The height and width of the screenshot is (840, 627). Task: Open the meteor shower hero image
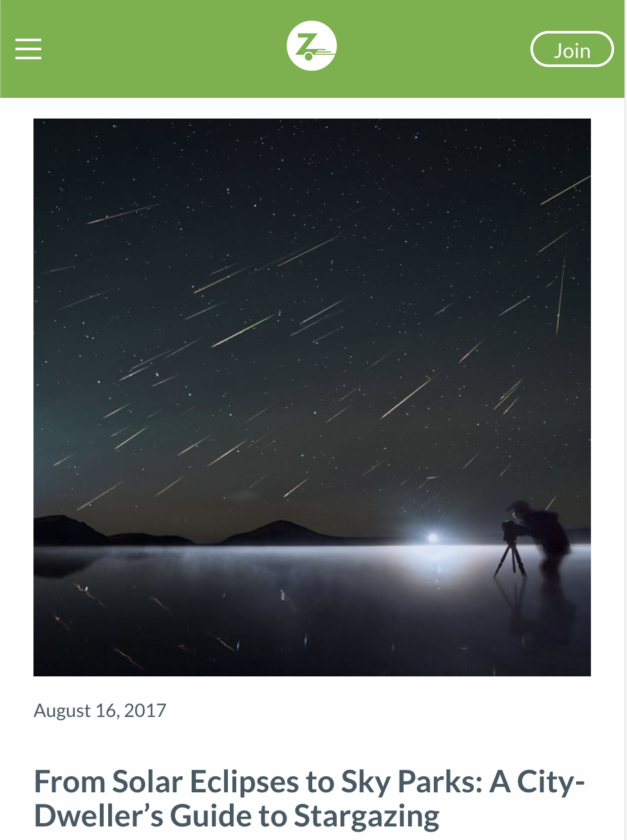pos(312,397)
